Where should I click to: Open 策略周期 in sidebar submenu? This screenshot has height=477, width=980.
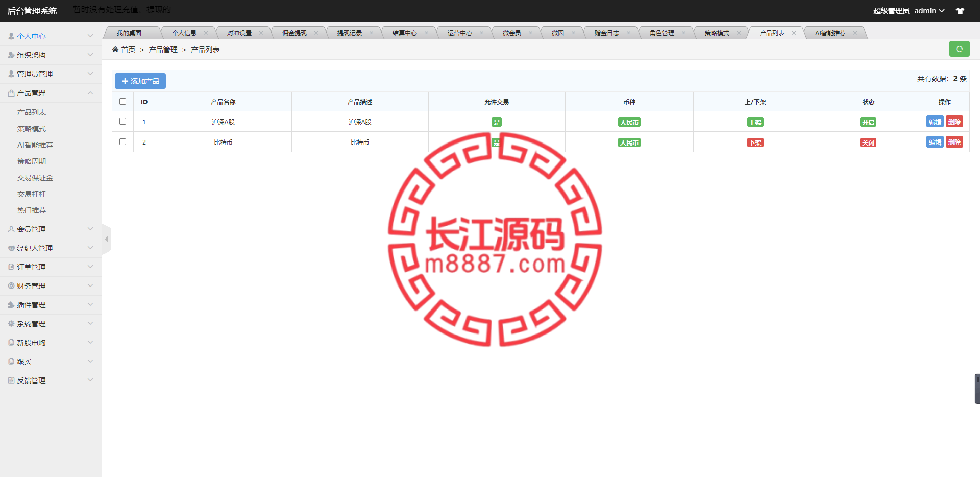[x=32, y=161]
